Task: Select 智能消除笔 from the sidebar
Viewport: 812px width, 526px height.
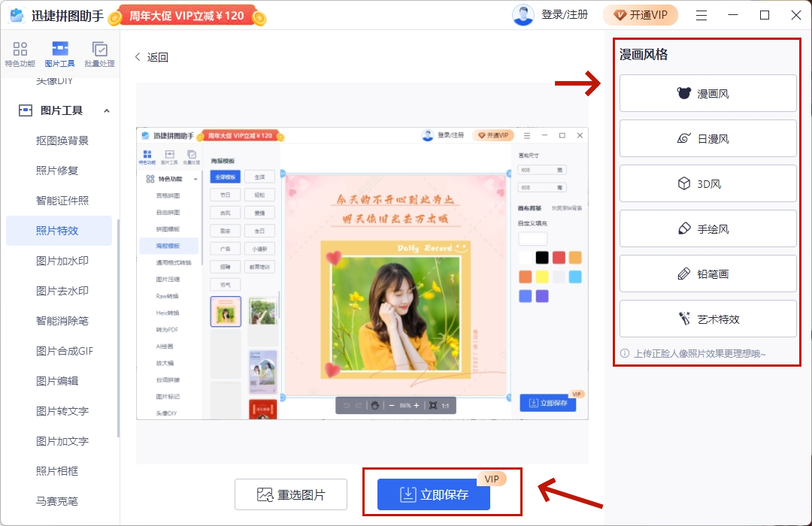Action: (62, 321)
